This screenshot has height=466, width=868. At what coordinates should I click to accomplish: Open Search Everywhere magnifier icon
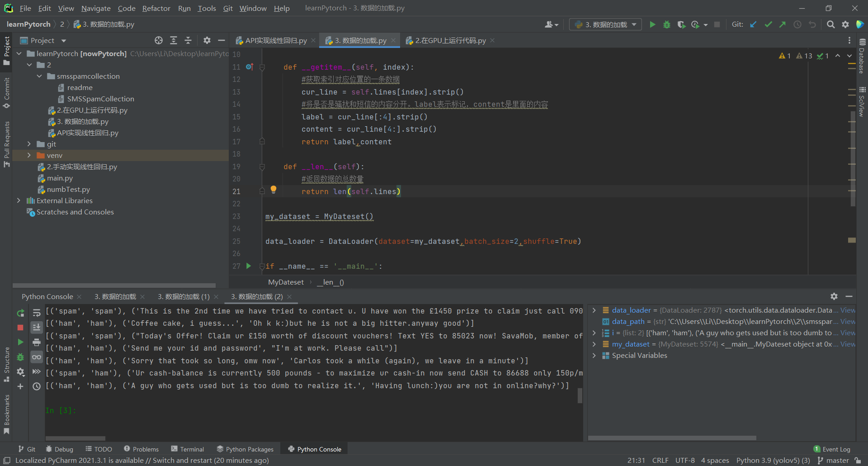pos(830,24)
